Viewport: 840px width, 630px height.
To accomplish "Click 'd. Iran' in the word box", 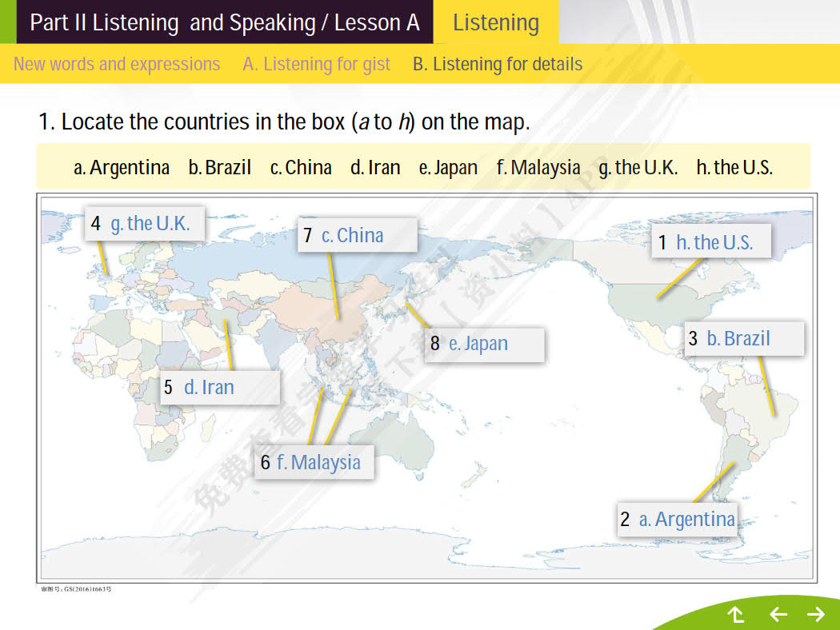I will click(375, 168).
